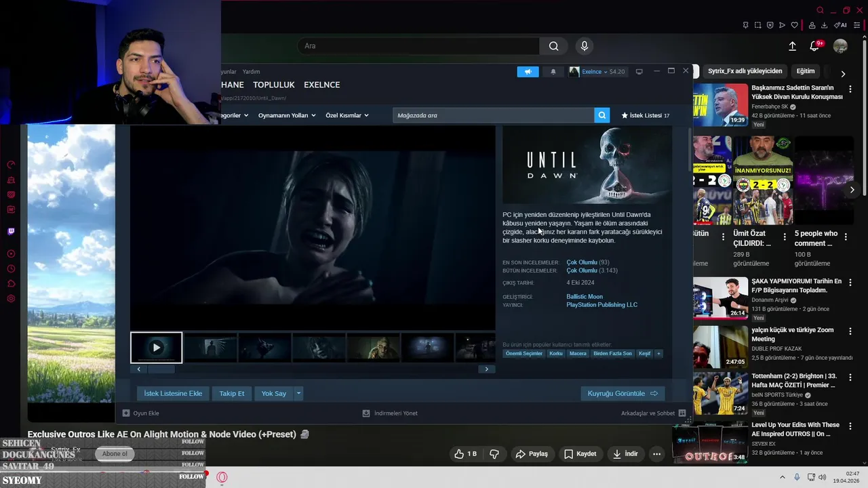Expand more tags with the plus button
This screenshot has height=488, width=868.
pyautogui.click(x=658, y=353)
